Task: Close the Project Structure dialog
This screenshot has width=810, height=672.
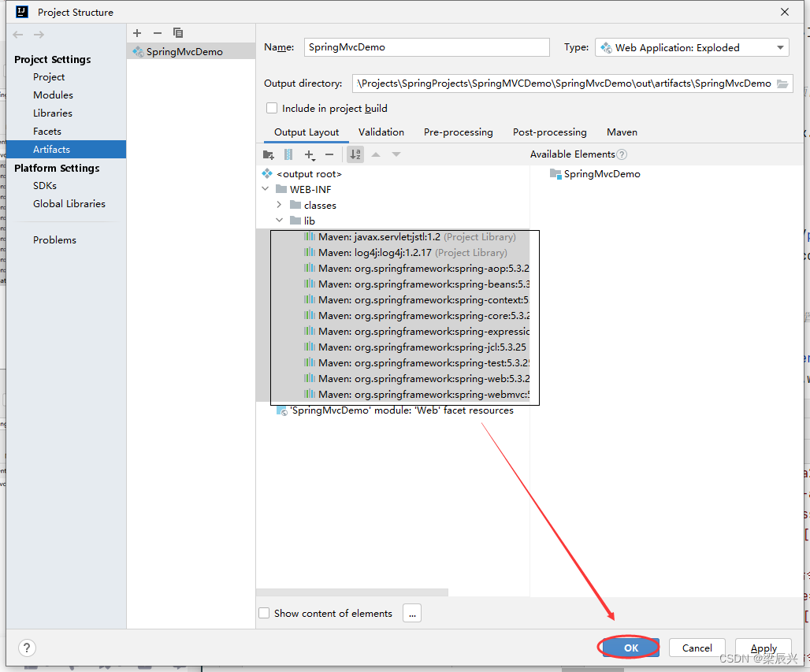Action: click(785, 12)
